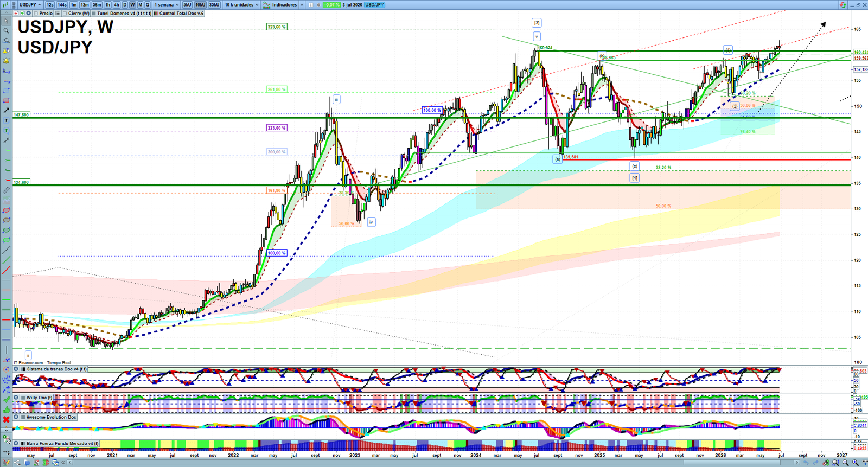Toggle the Cierre (W) checkbox

click(65, 13)
